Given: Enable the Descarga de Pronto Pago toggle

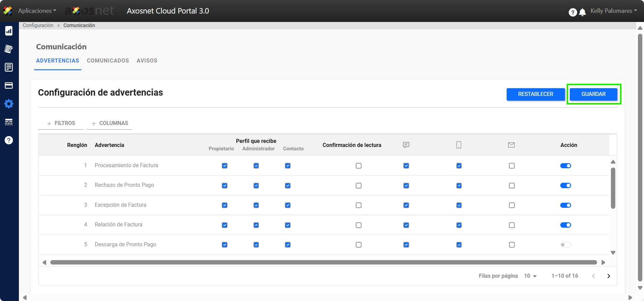Looking at the screenshot, I should (x=565, y=245).
